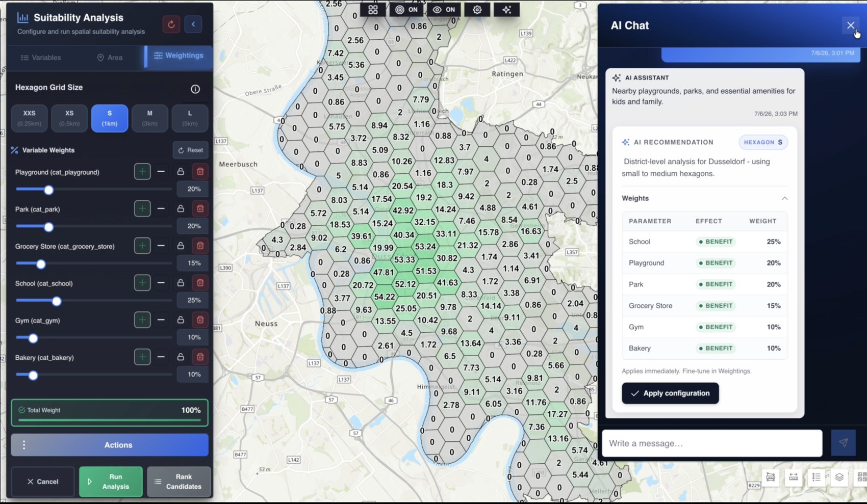
Task: Lock the Playground weight
Action: click(x=181, y=172)
